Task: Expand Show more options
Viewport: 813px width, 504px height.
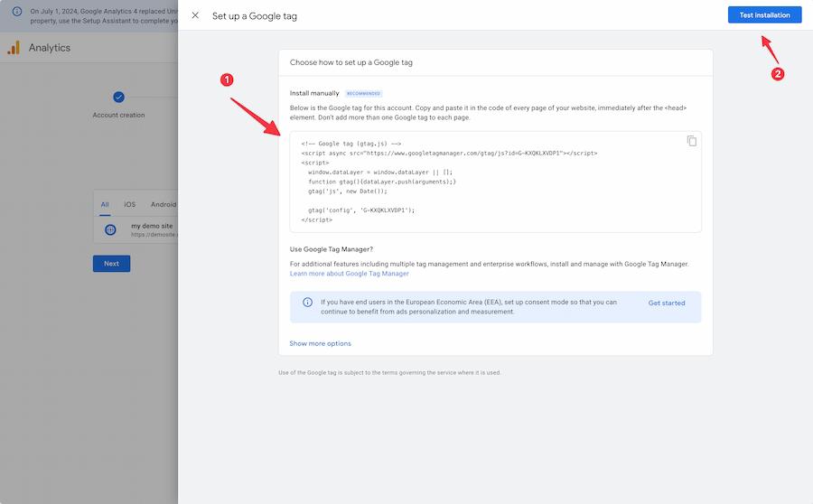Action: pyautogui.click(x=320, y=343)
